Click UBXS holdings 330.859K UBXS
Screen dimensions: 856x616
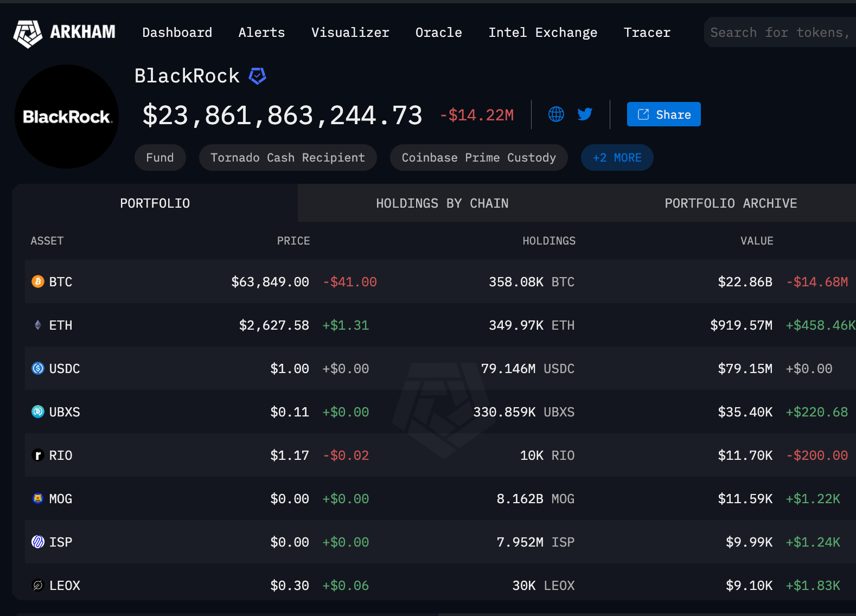(524, 412)
